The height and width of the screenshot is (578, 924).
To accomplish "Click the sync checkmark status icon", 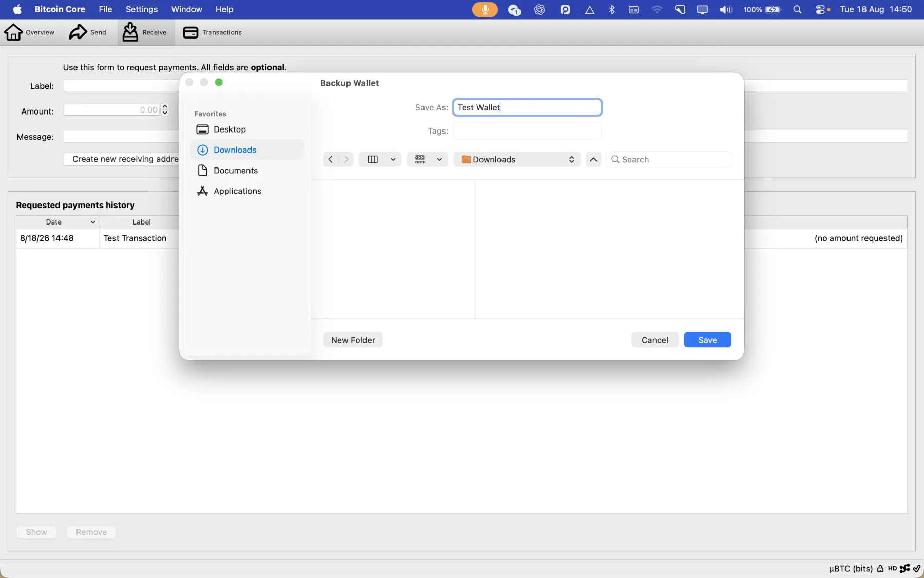I will [x=917, y=568].
